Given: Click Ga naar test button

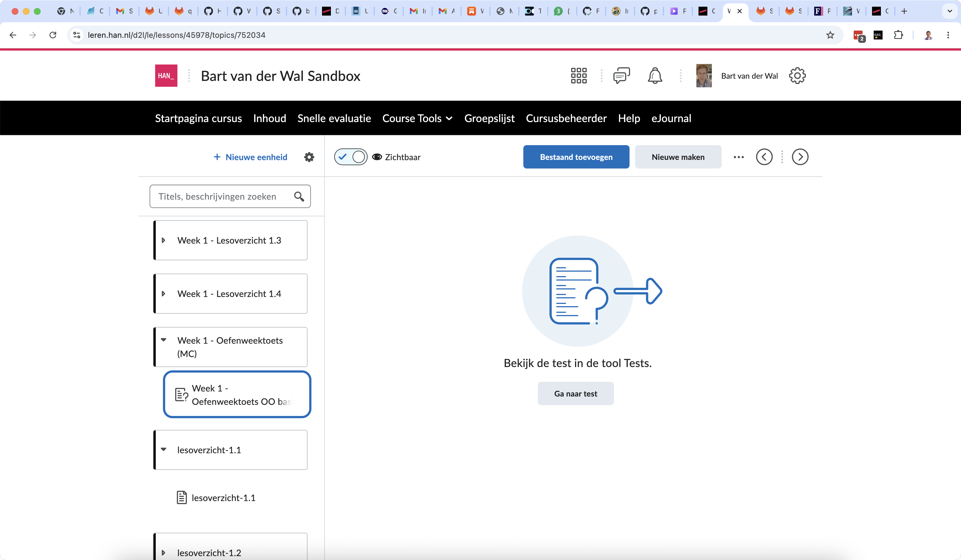Looking at the screenshot, I should coord(575,393).
